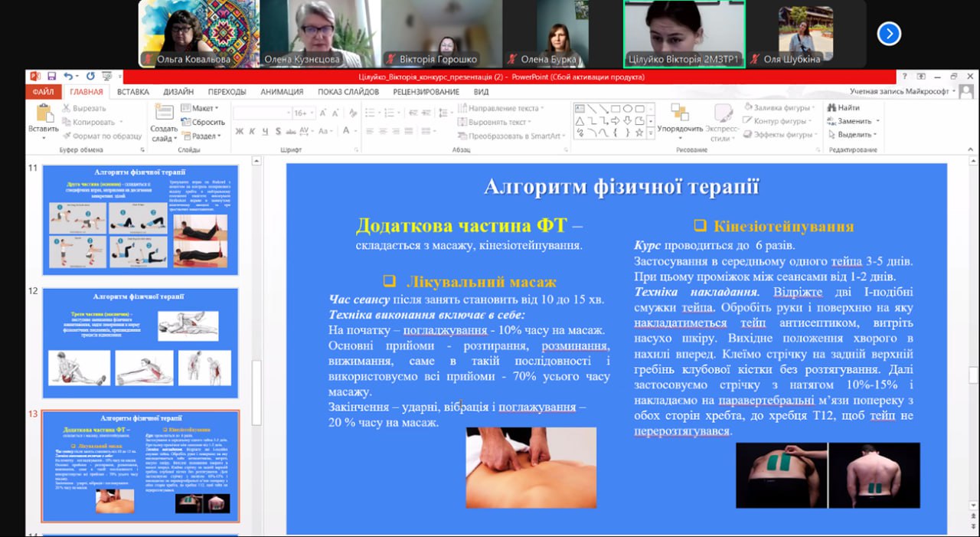Viewport: 980px width, 537px height.
Task: Choose the star shape in shapes gallery
Action: pos(640,133)
